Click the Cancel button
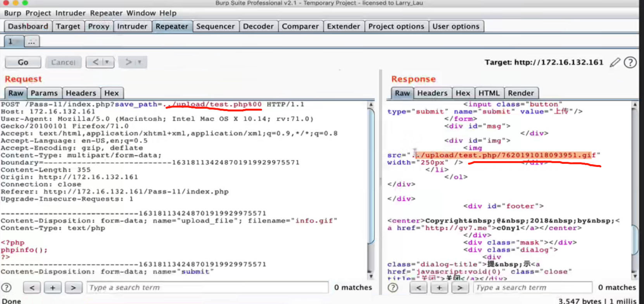Viewport: 644px width, 304px height. pyautogui.click(x=63, y=62)
